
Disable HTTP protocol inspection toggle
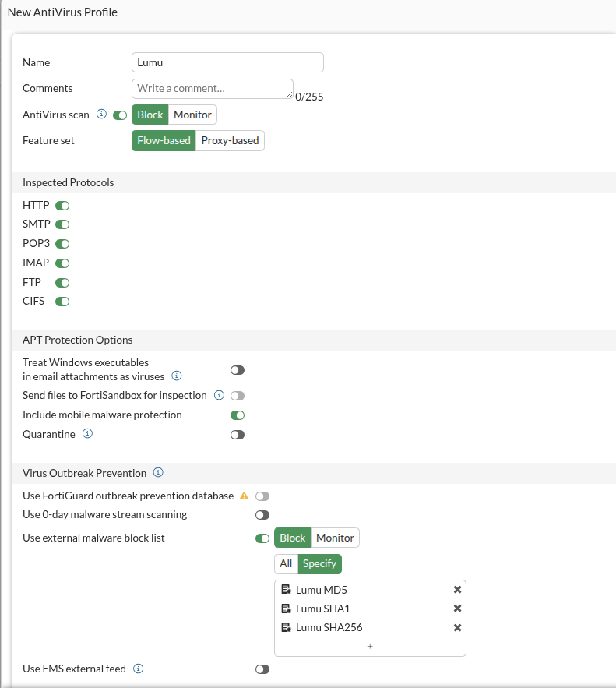62,206
